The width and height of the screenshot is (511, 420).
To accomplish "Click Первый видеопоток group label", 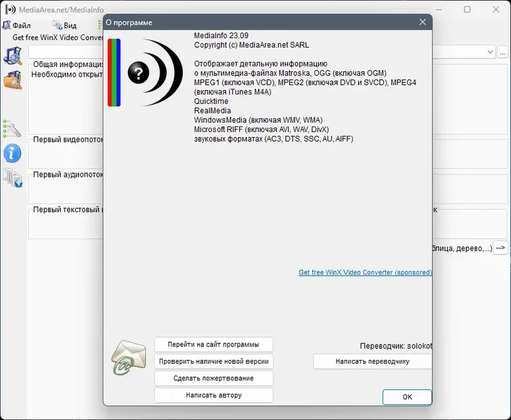I will 68,139.
